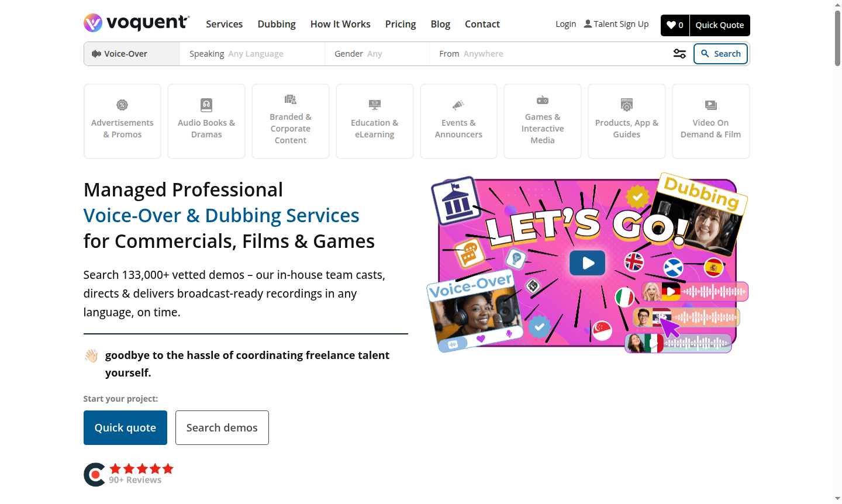Go to the Pricing page
This screenshot has height=504, width=842.
401,24
